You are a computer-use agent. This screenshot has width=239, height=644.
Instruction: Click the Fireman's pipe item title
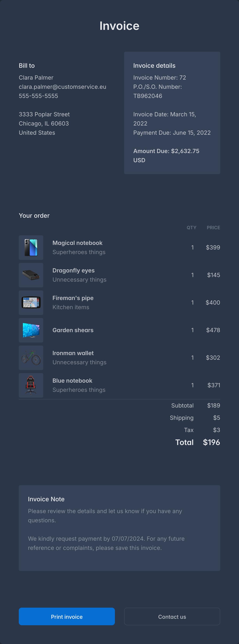[73, 298]
